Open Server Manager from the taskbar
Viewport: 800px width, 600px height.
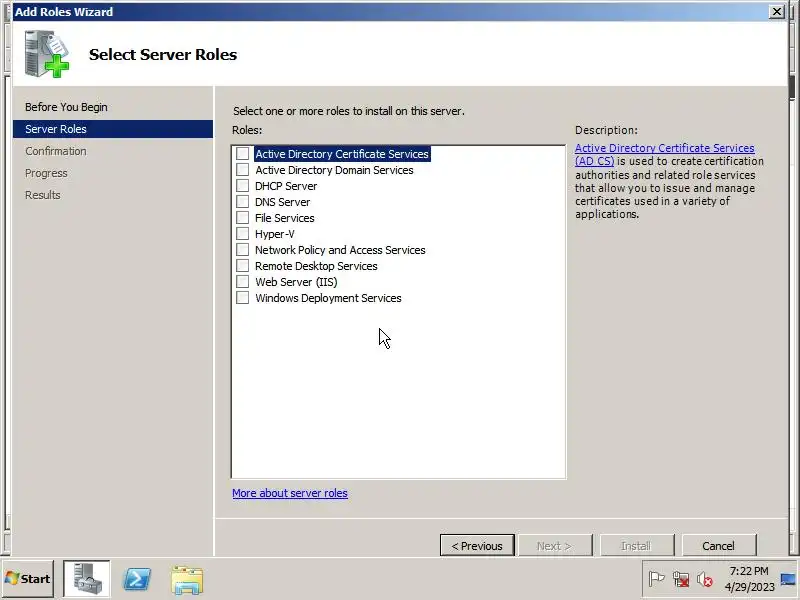click(x=86, y=579)
